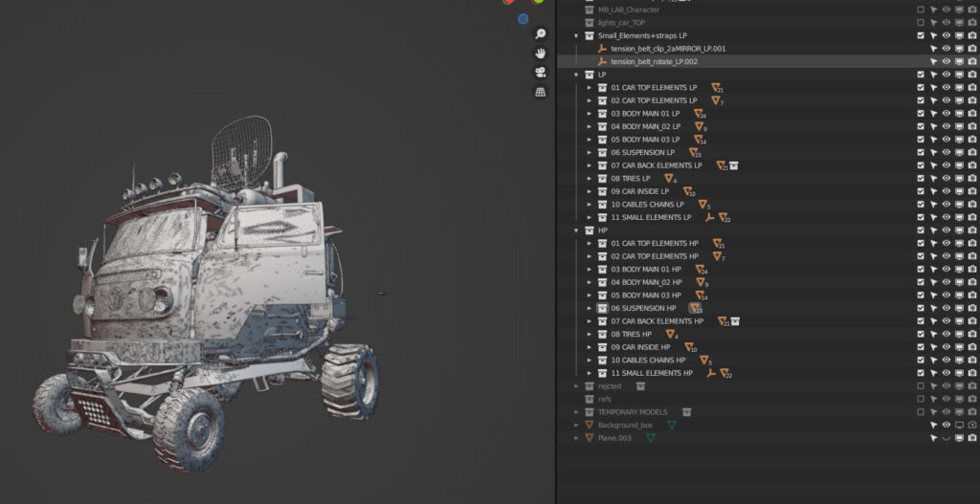Click mesh data icon beside 09 CAR INSIDE LP
Image resolution: width=980 pixels, height=504 pixels.
688,191
